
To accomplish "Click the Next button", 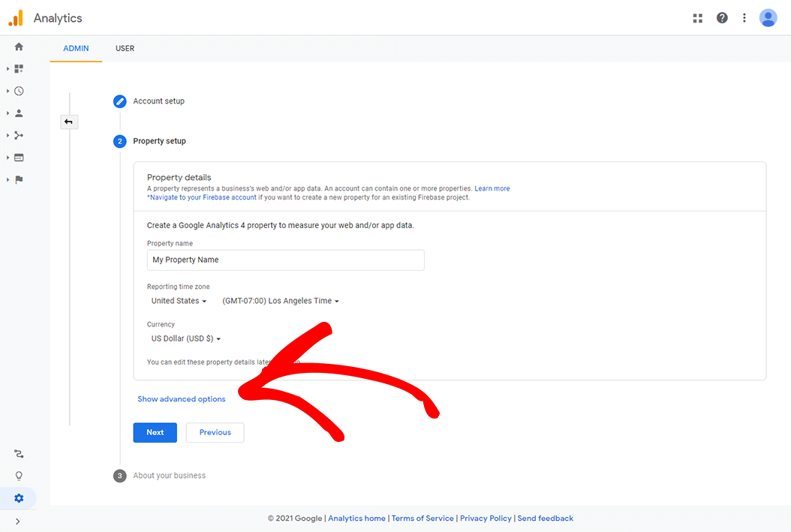I will click(155, 432).
